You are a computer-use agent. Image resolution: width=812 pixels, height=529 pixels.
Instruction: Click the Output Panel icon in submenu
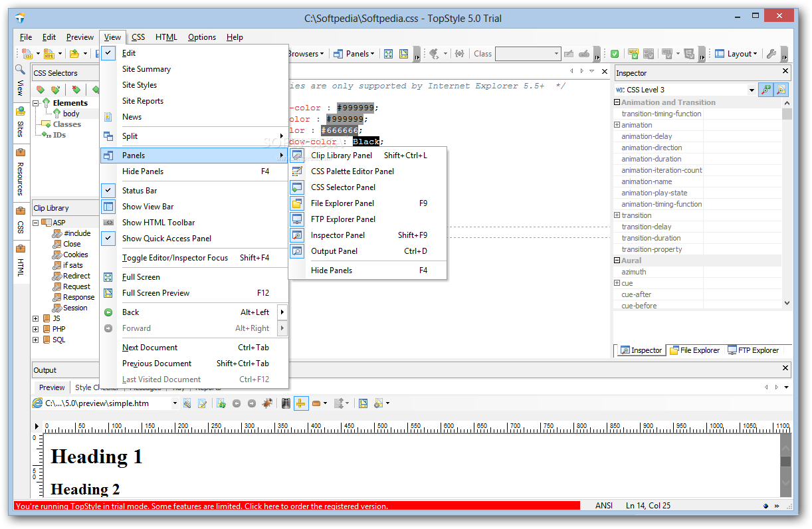tap(297, 251)
